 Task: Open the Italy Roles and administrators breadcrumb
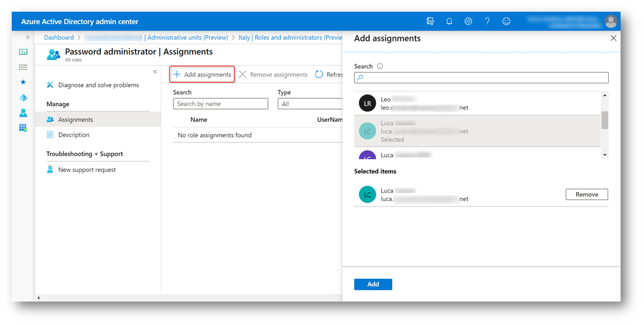click(290, 37)
